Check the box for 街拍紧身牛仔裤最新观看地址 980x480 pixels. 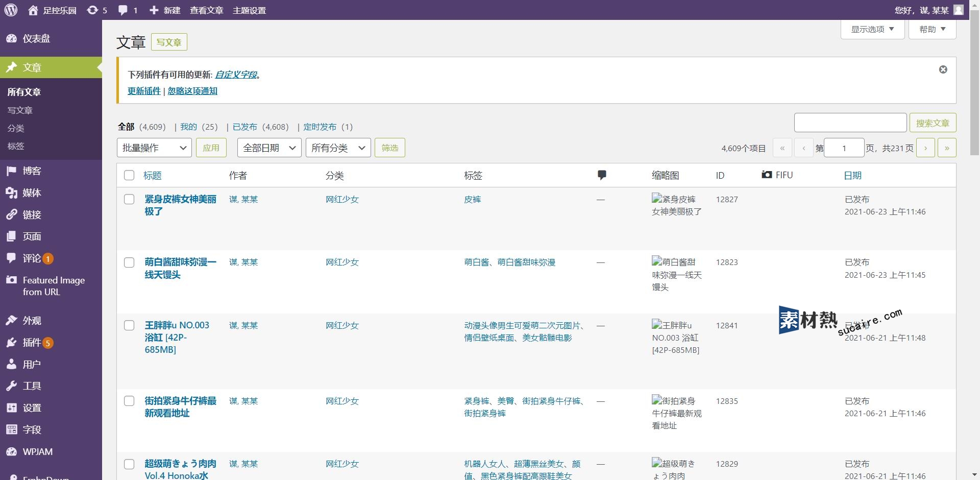pyautogui.click(x=129, y=401)
